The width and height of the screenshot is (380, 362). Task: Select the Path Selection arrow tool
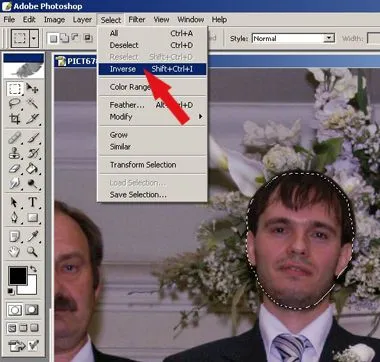14,202
